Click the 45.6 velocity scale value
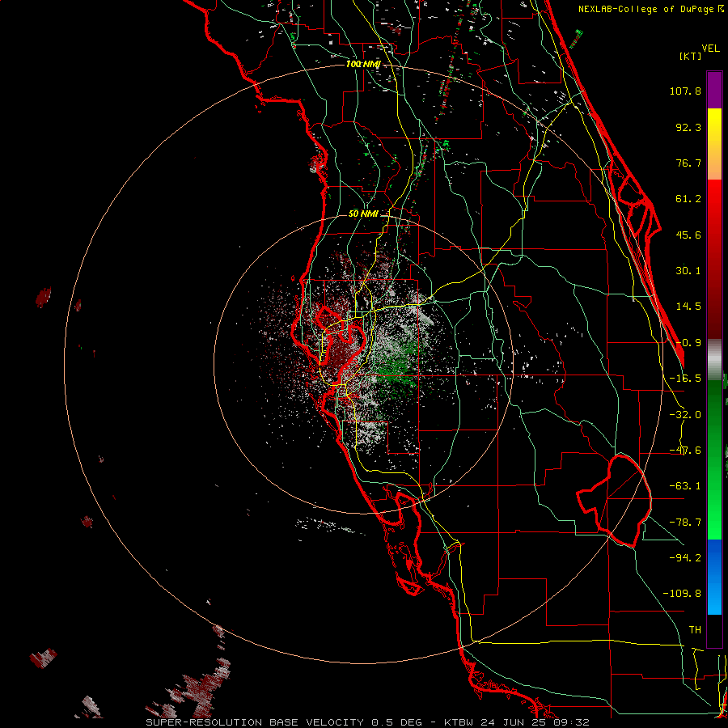728x728 pixels. [x=688, y=235]
